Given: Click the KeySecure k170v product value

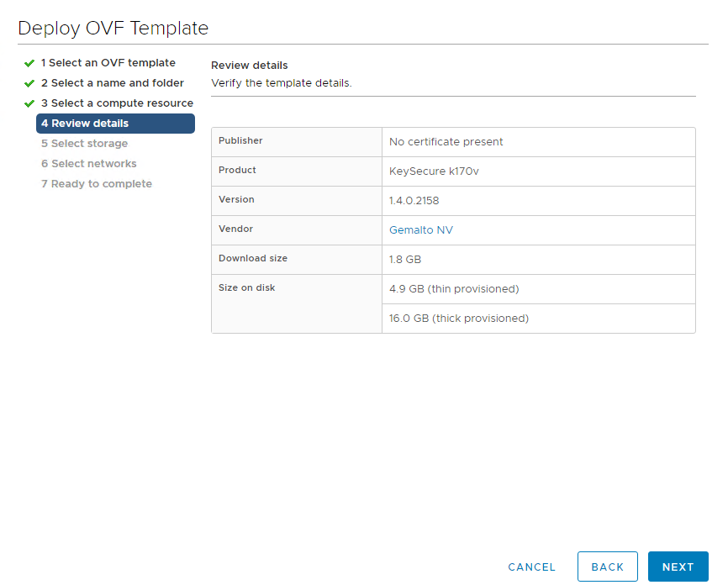Looking at the screenshot, I should tap(434, 171).
